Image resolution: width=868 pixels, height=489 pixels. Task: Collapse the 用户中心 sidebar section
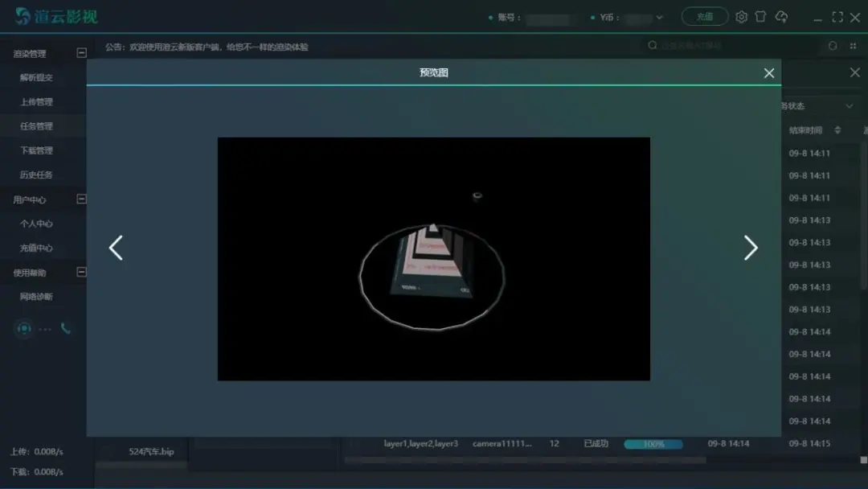tap(81, 199)
